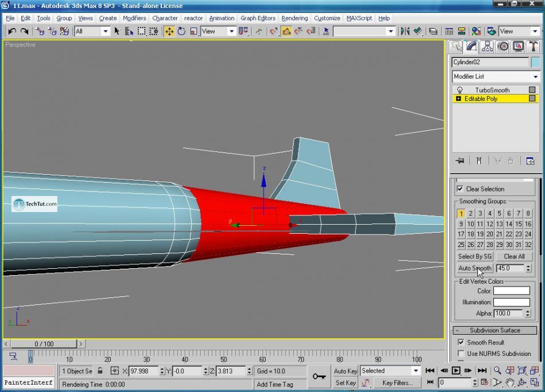Click the Undo icon in main toolbar
The width and height of the screenshot is (545, 392).
point(12,32)
